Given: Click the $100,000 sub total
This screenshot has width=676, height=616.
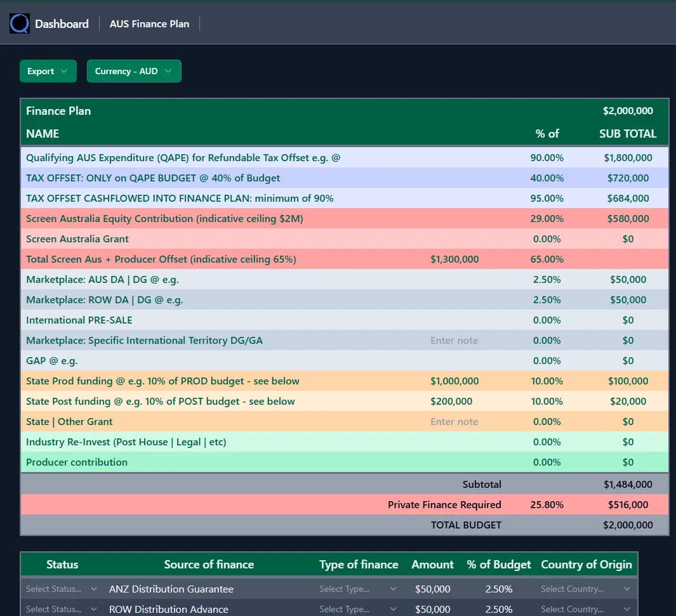Looking at the screenshot, I should pyautogui.click(x=628, y=381).
